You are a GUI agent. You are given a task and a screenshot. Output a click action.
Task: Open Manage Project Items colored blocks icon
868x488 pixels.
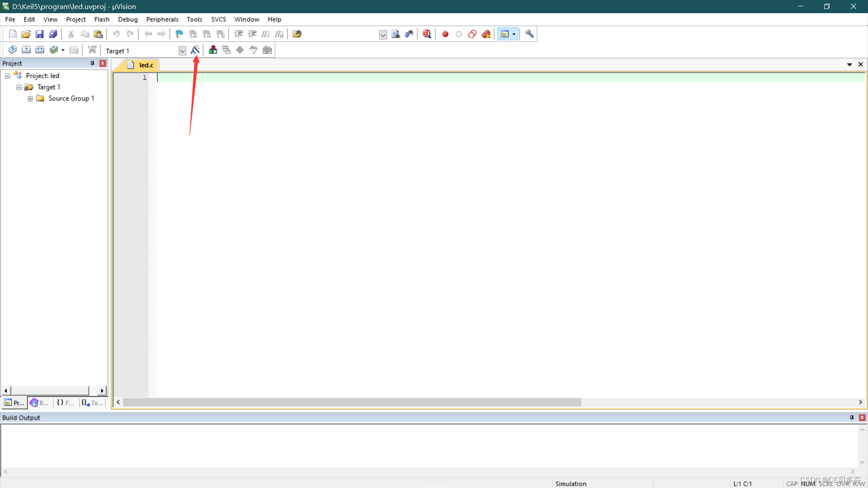pos(213,50)
